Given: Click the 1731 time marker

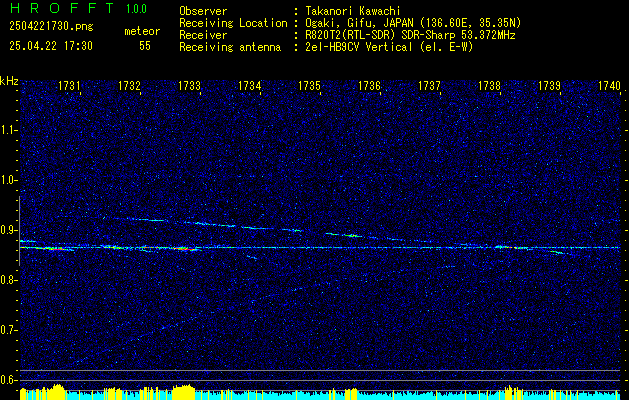Looking at the screenshot, I should tap(69, 85).
